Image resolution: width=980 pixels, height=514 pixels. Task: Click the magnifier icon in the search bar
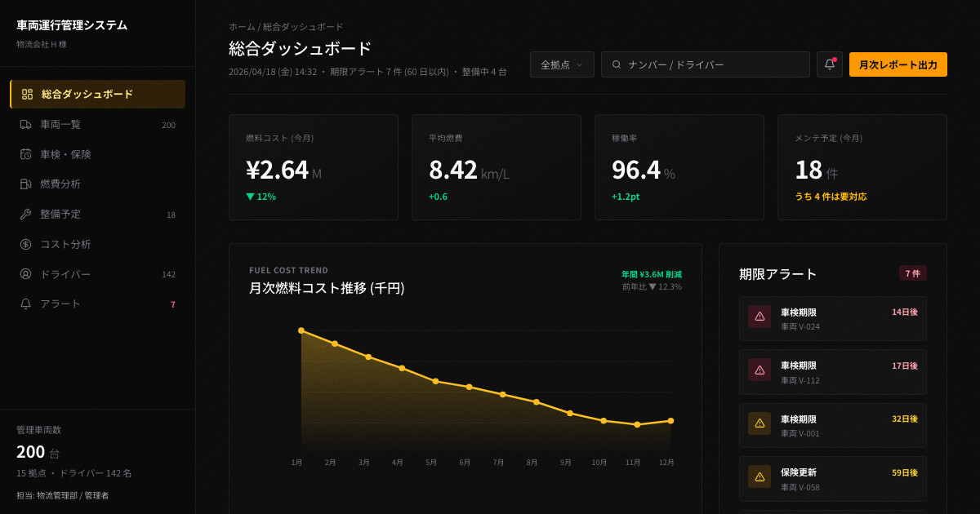pyautogui.click(x=617, y=64)
